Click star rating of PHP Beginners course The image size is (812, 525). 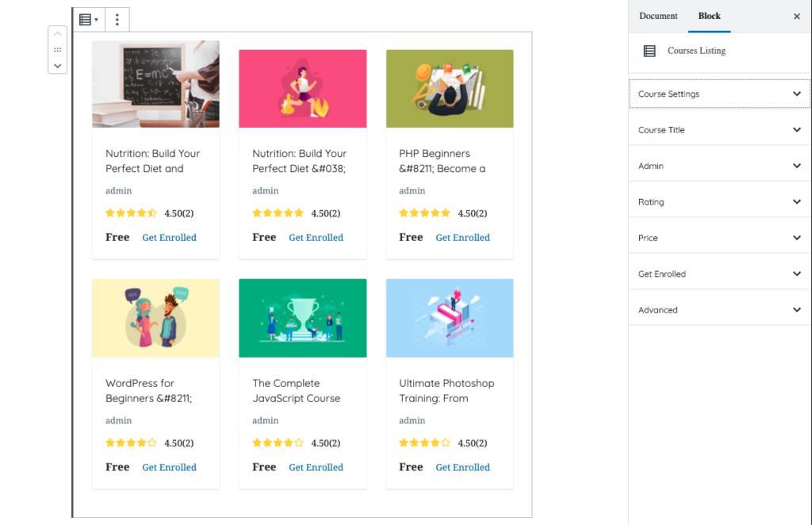[x=425, y=213]
